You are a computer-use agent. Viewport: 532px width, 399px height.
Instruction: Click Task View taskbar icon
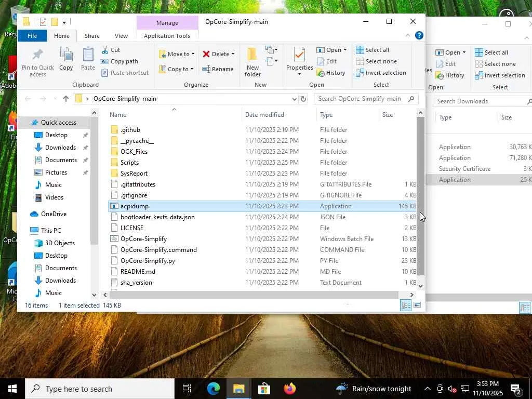point(187,389)
